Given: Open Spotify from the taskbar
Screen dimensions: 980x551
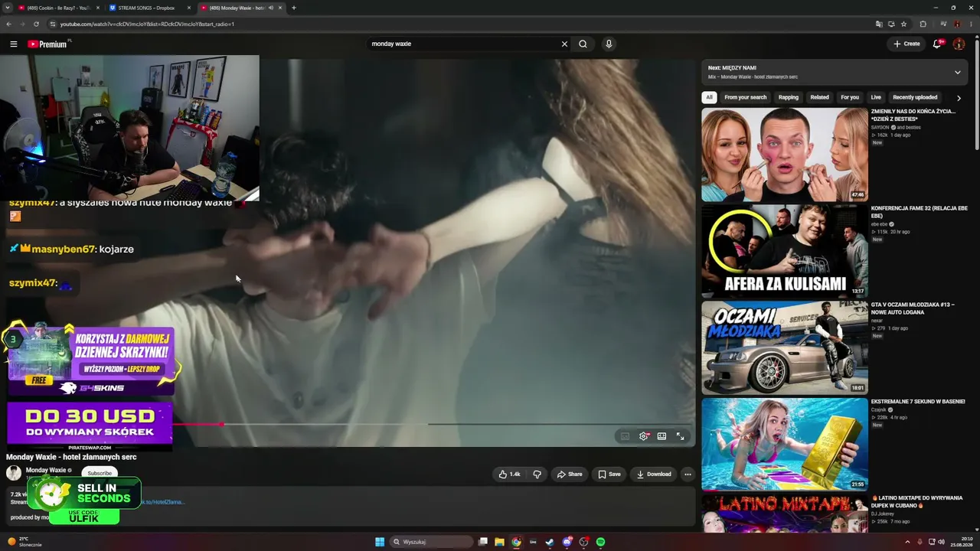Looking at the screenshot, I should [x=601, y=542].
